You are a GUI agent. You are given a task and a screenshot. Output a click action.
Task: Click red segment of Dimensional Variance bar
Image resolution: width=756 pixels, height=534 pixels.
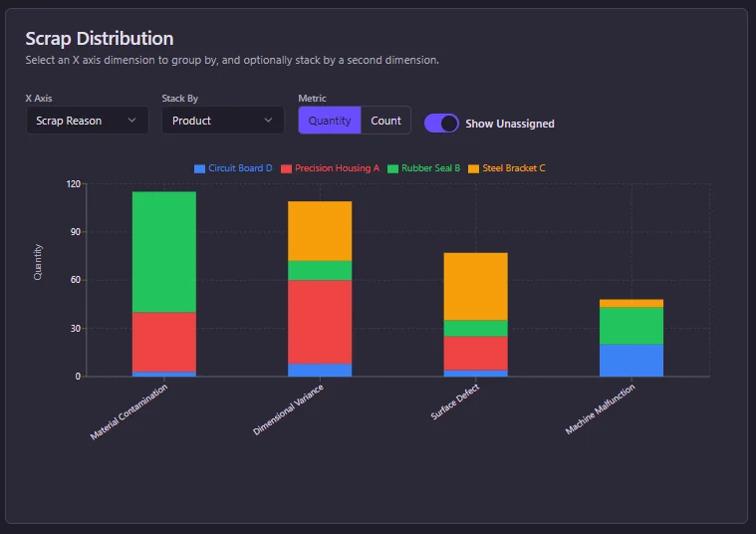coord(320,322)
